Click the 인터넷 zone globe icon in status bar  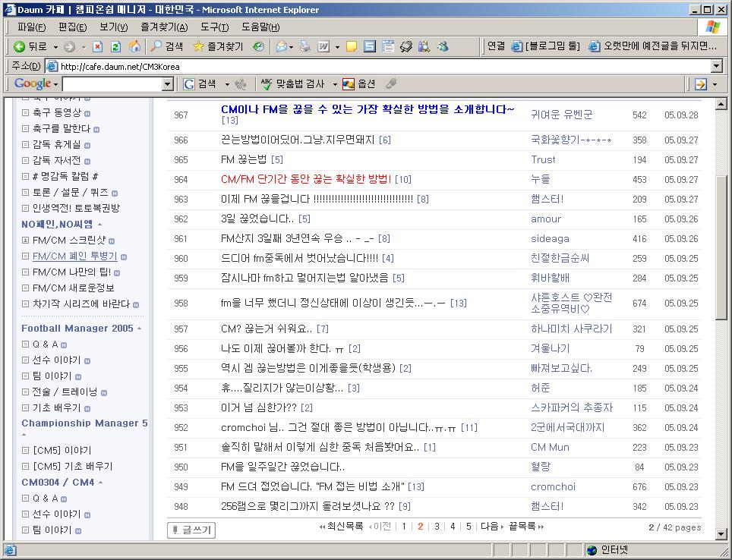pos(592,550)
